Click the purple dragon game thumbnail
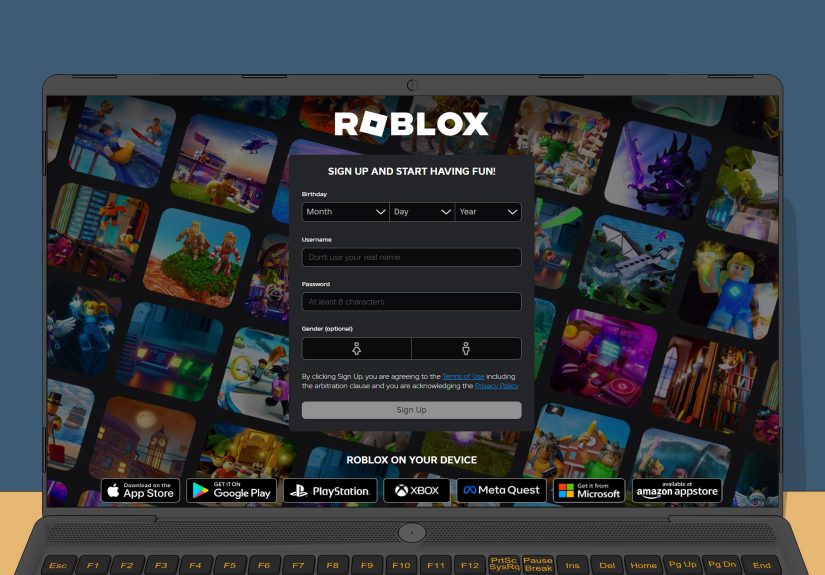 point(658,171)
